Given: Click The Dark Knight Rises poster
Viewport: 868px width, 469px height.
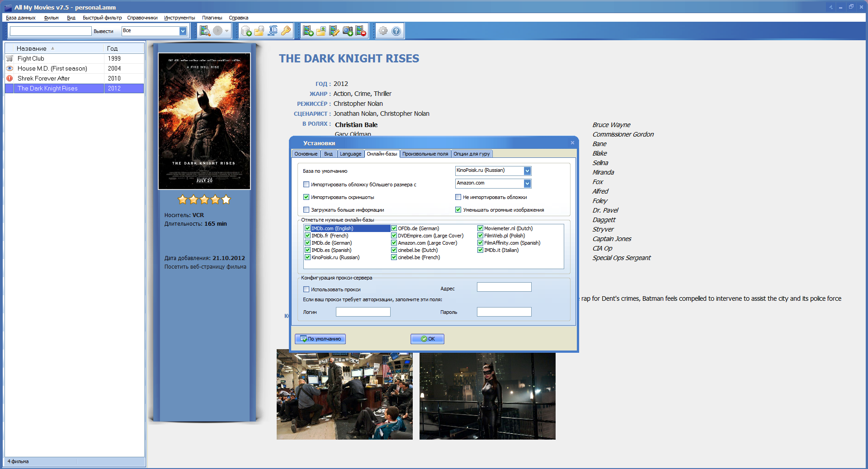Looking at the screenshot, I should [204, 121].
